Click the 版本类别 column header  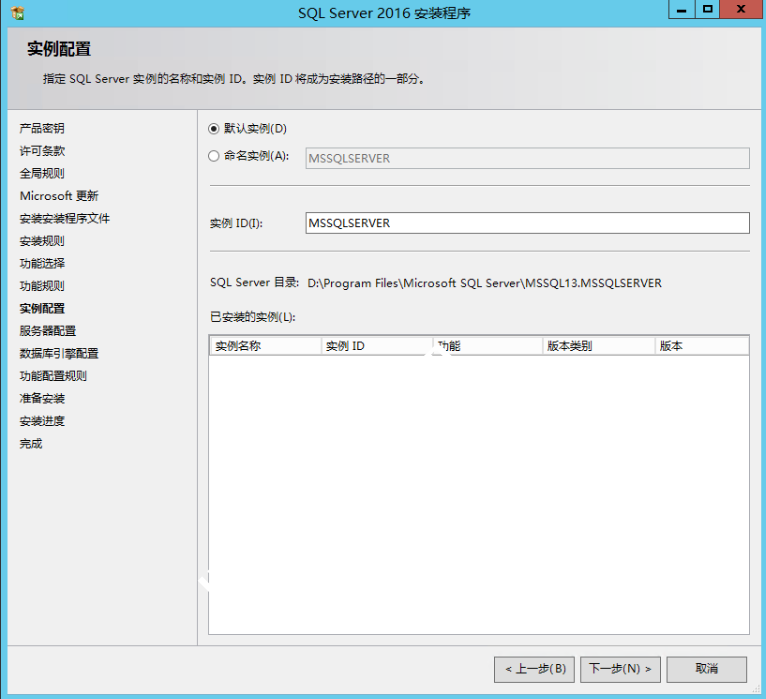(x=598, y=346)
